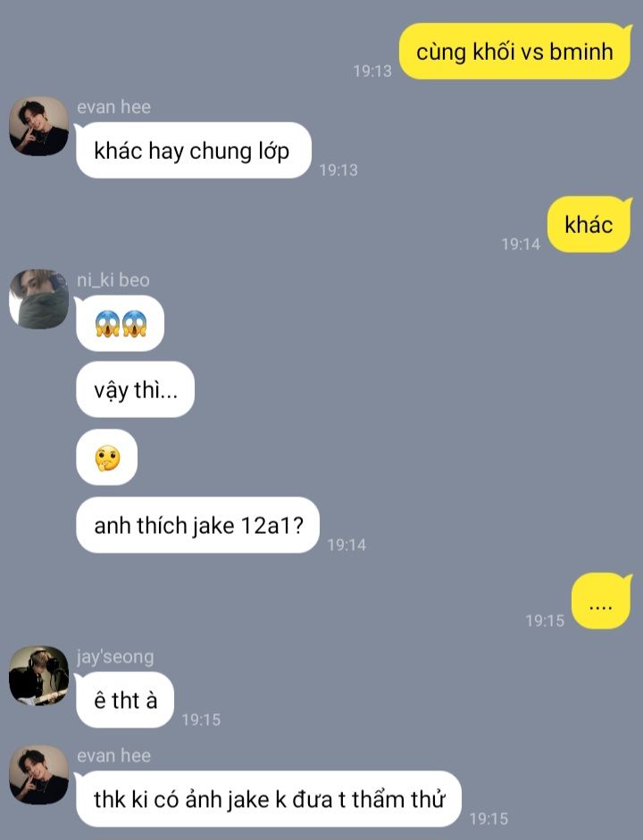Tap the double screaming-face emoji message
643x840 pixels.
click(120, 323)
